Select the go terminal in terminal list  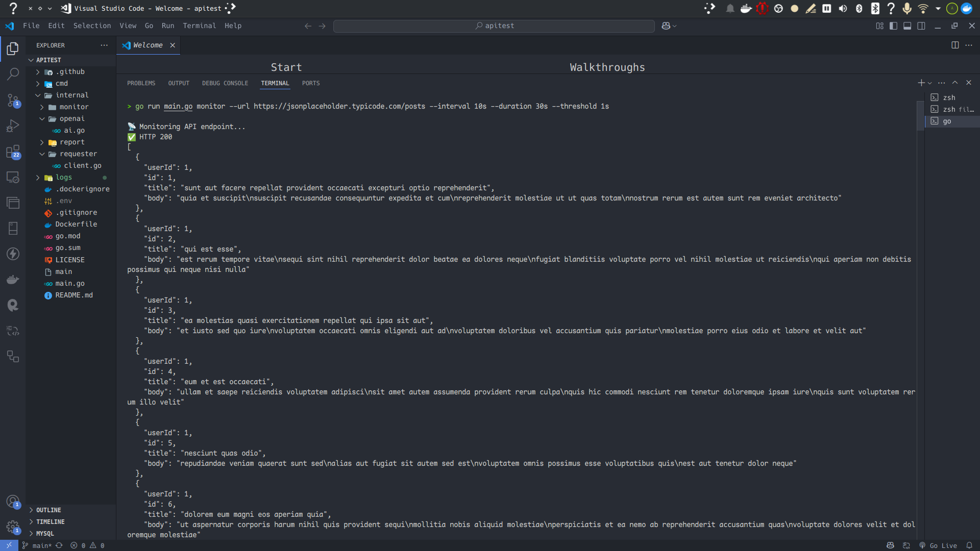click(951, 121)
